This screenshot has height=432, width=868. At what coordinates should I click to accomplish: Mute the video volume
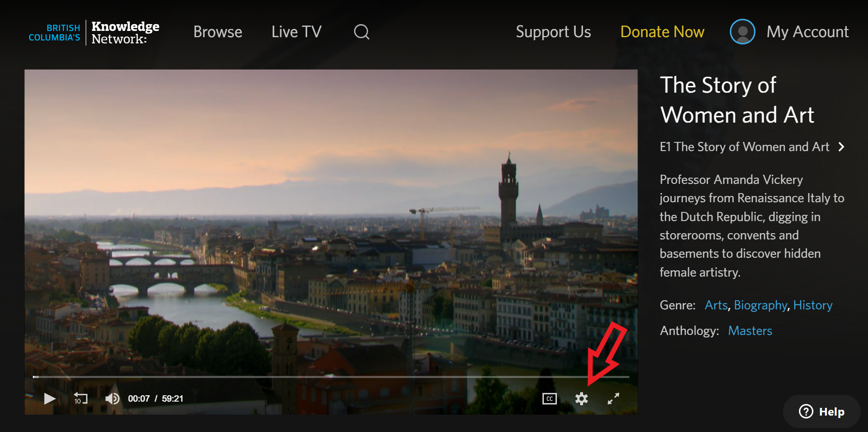pyautogui.click(x=112, y=399)
